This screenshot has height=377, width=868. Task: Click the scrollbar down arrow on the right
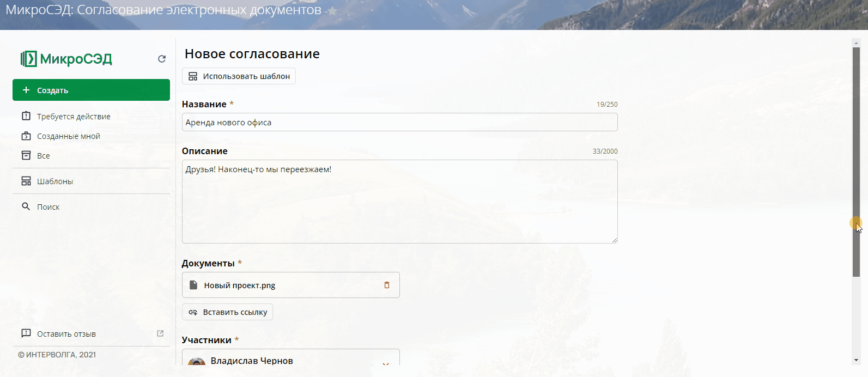coord(856,360)
